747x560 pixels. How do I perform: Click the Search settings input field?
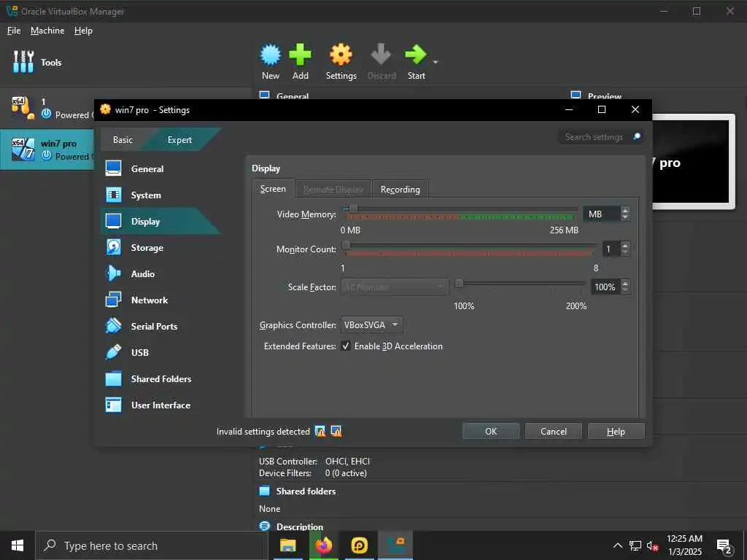(595, 136)
